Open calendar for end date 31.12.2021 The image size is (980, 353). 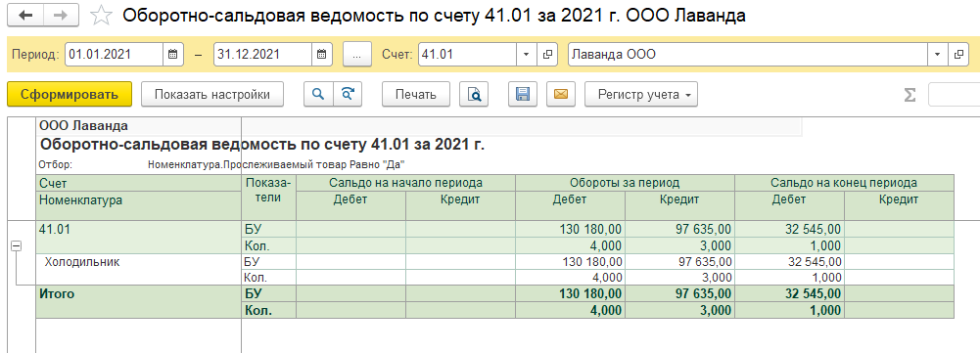[321, 55]
